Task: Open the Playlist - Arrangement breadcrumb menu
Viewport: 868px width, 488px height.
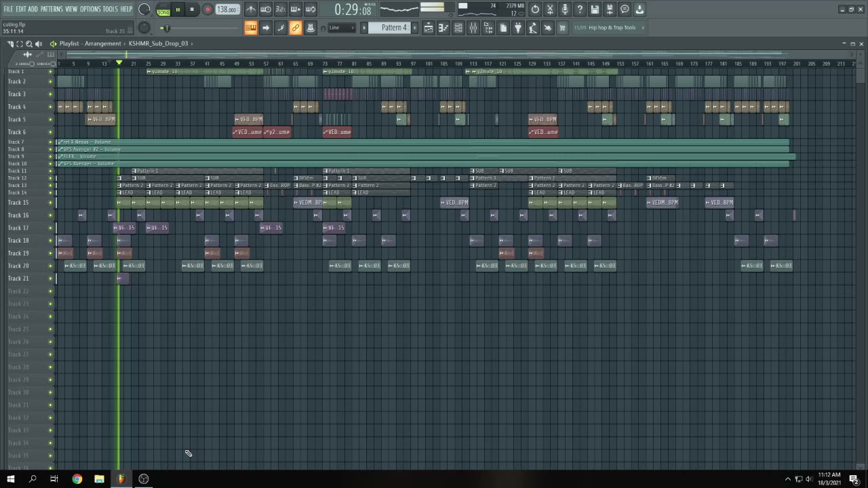Action: pos(90,43)
